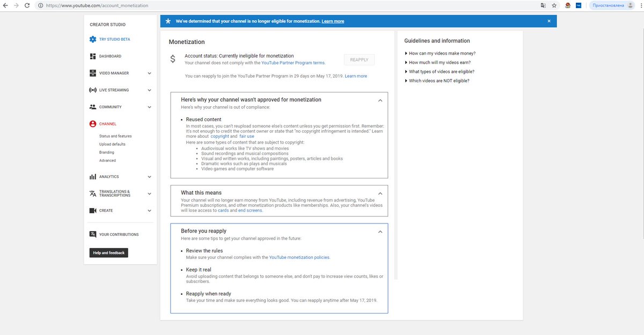
Task: Open the fair use link
Action: [x=247, y=136]
